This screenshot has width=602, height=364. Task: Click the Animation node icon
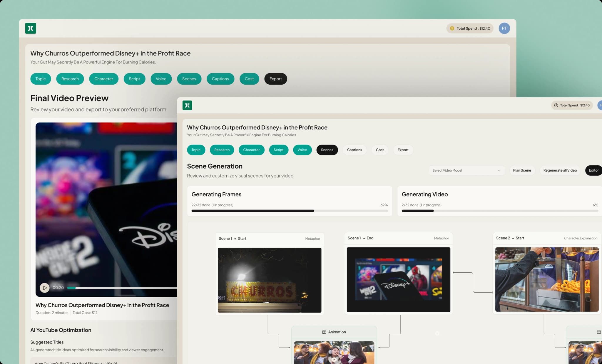click(x=324, y=332)
